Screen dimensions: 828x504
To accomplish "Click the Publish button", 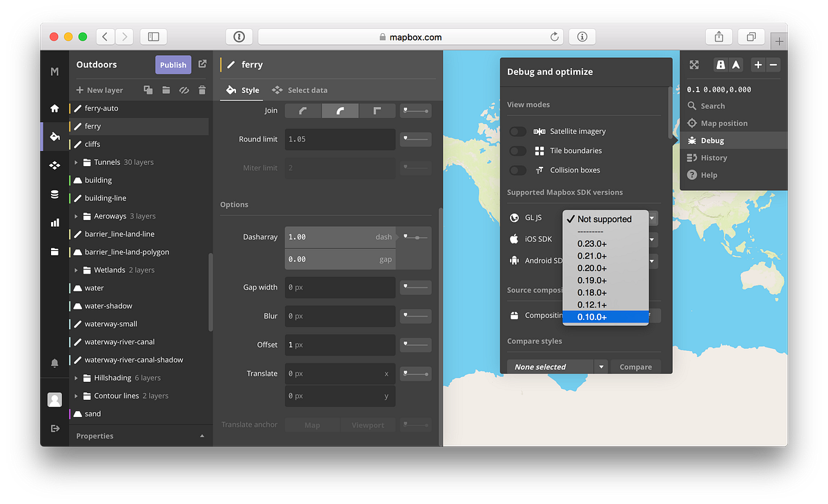I will [173, 64].
